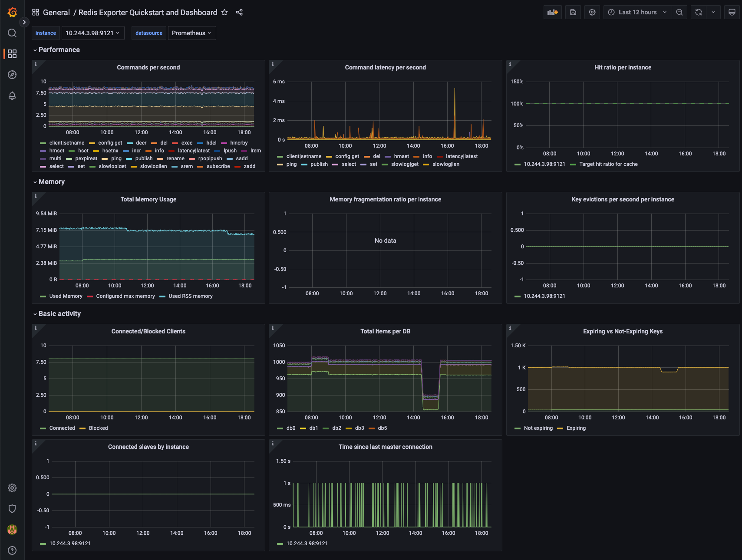Show info for Hit ratio panel
The height and width of the screenshot is (560, 742).
tap(510, 64)
